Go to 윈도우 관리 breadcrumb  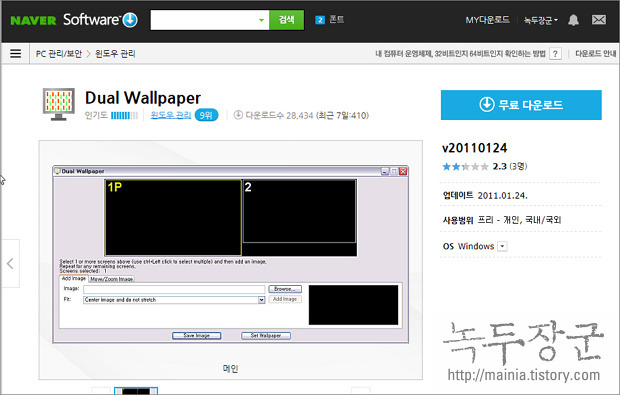115,53
